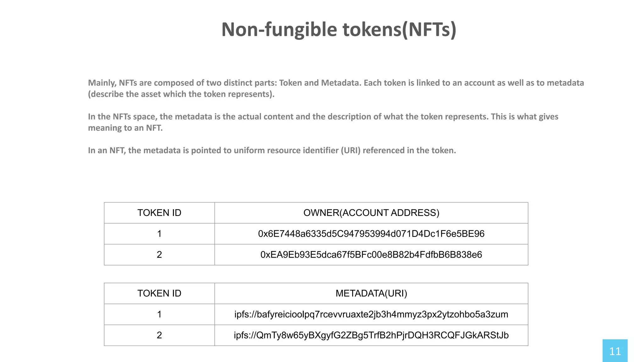Click the METADATA(URI) column header
This screenshot has width=644, height=362.
[371, 293]
